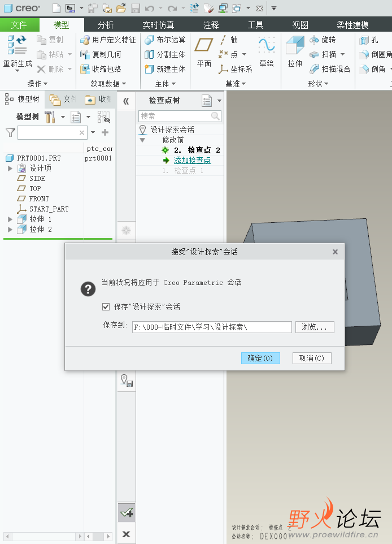Click the filter funnel icon in model tree
This screenshot has height=544, width=392.
pos(10,132)
